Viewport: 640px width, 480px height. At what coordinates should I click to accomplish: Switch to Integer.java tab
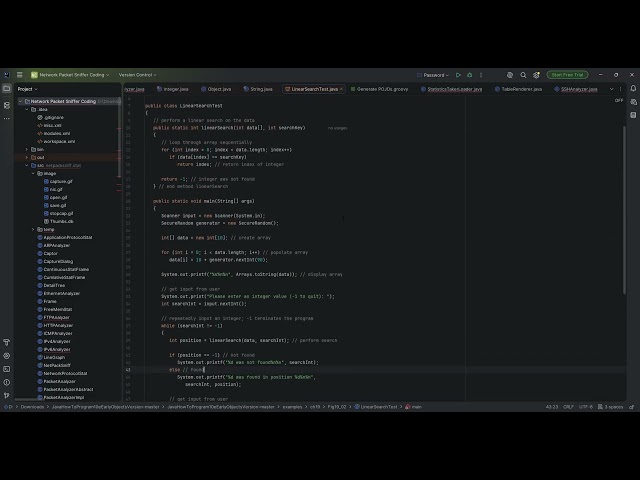coord(173,89)
